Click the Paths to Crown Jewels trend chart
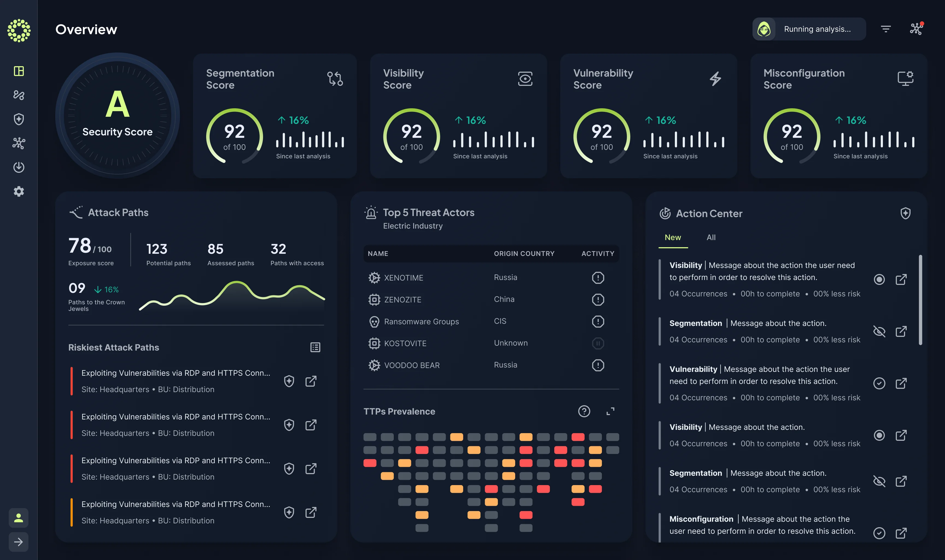The image size is (945, 560). tap(232, 296)
